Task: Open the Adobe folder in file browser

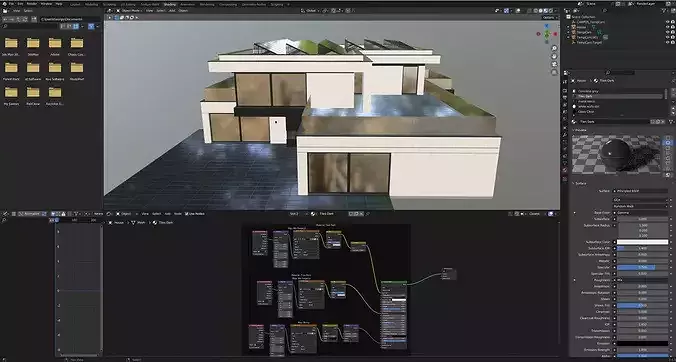Action: click(55, 46)
